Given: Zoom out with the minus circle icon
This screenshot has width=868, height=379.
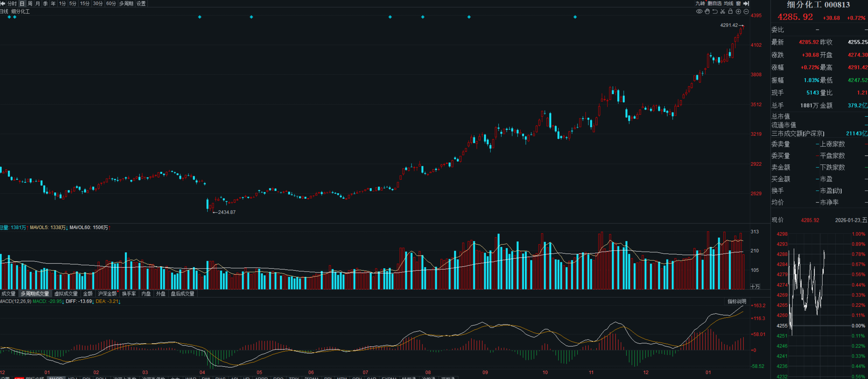Looking at the screenshot, I should [x=746, y=11].
